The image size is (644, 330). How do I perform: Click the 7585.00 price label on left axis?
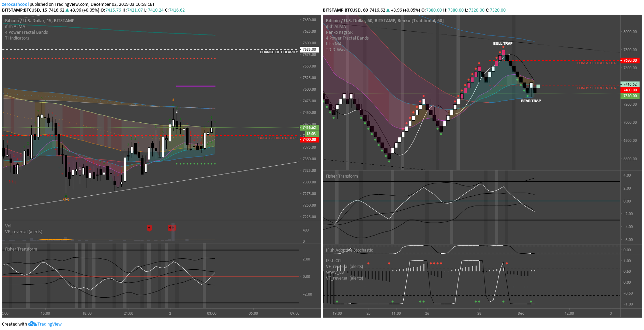pyautogui.click(x=310, y=49)
